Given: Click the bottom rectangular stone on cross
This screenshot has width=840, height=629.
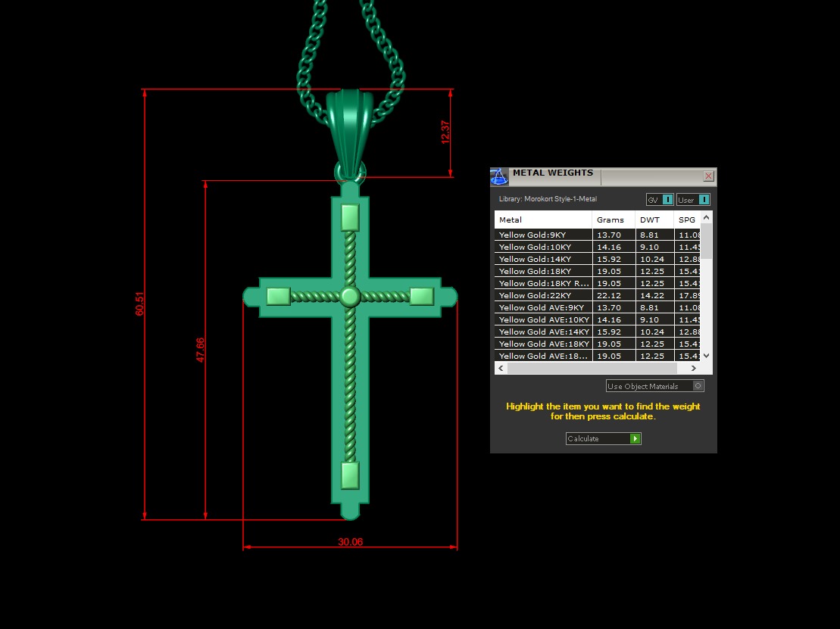Looking at the screenshot, I should tap(350, 475).
